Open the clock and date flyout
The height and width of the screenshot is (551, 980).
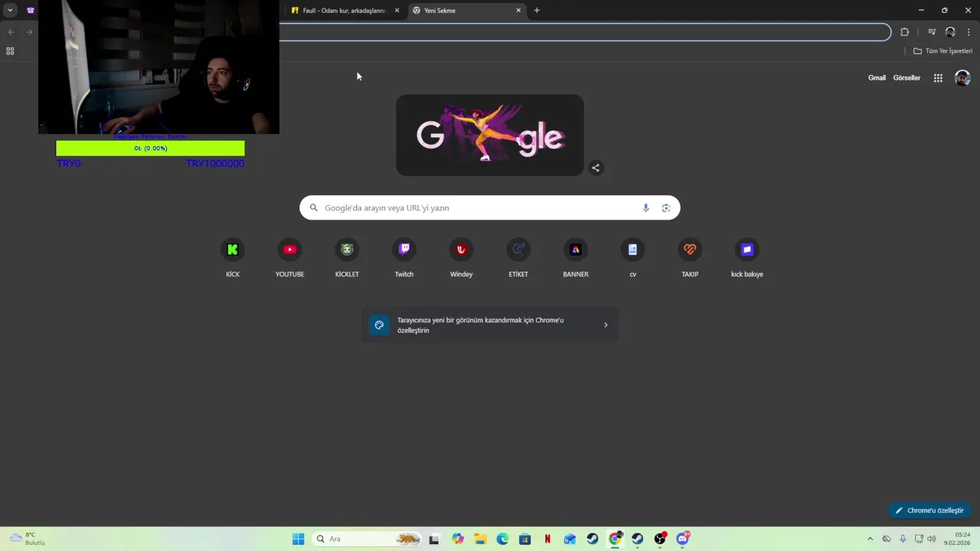click(957, 539)
